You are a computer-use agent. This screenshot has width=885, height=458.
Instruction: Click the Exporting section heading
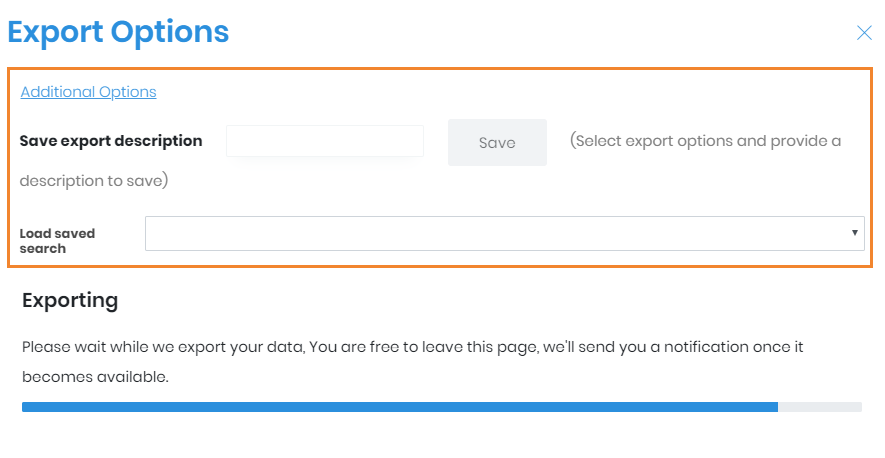tap(70, 300)
